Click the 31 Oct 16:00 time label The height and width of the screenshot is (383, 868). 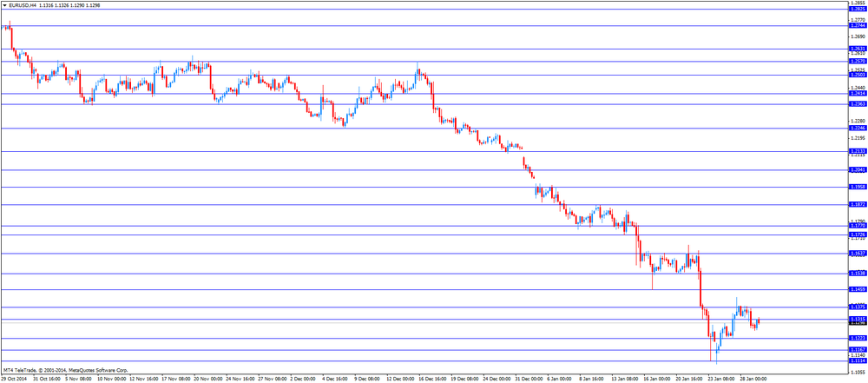(x=47, y=380)
